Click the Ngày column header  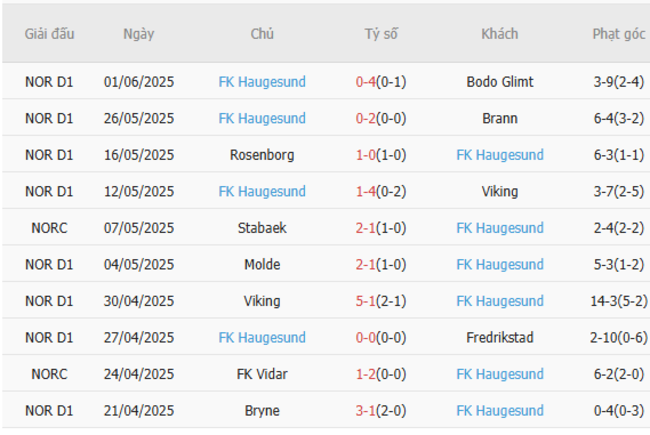click(139, 33)
